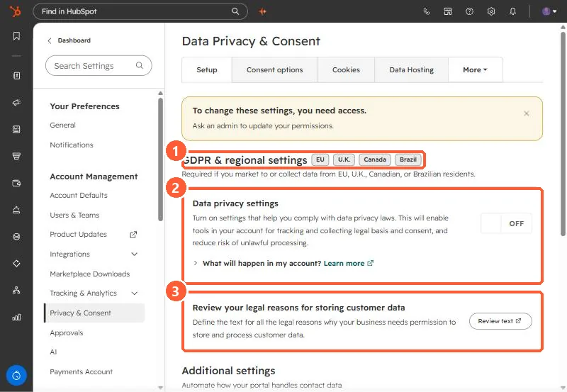567x392 pixels.
Task: Click the Canada region tag
Action: pos(375,159)
